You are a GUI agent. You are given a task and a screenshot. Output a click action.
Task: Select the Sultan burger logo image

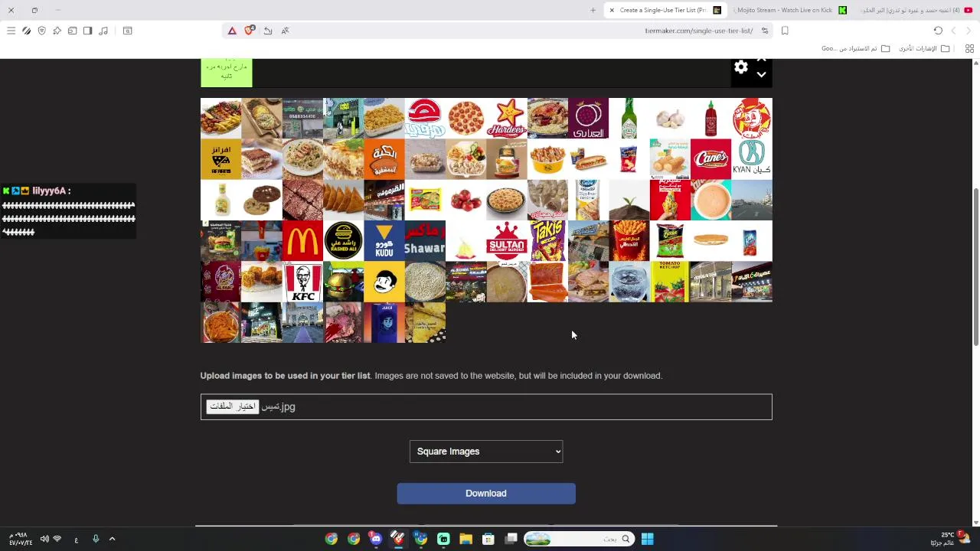(507, 241)
